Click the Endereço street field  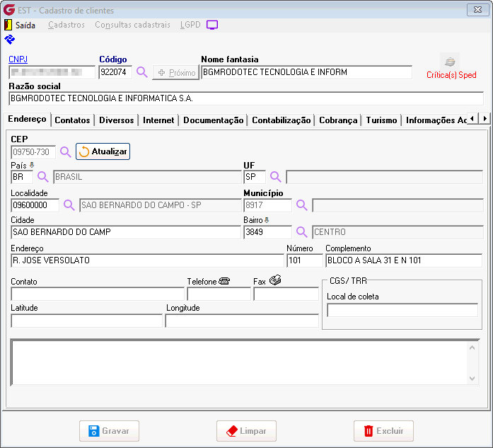point(147,260)
